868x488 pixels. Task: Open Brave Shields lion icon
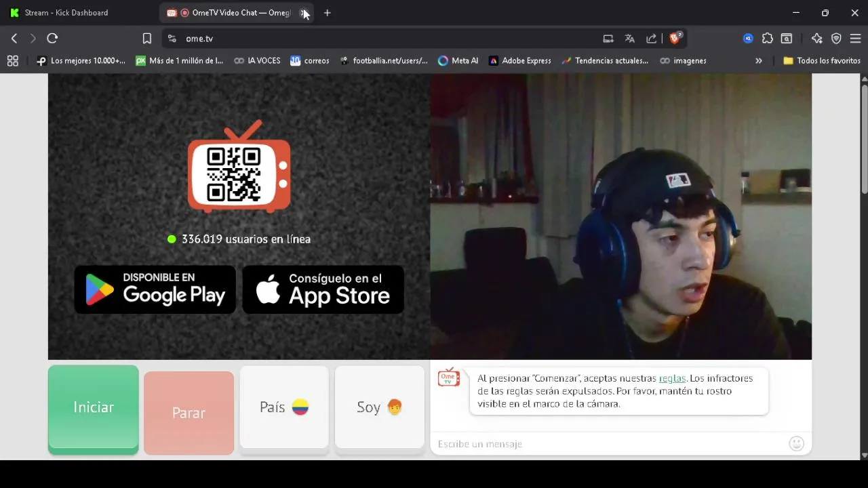[x=675, y=38]
